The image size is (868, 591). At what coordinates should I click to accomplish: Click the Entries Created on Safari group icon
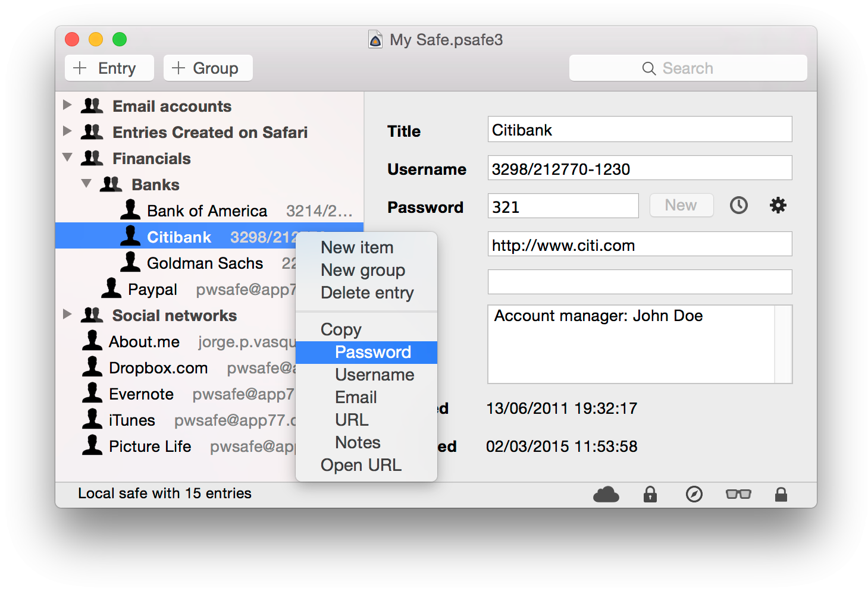coord(92,132)
